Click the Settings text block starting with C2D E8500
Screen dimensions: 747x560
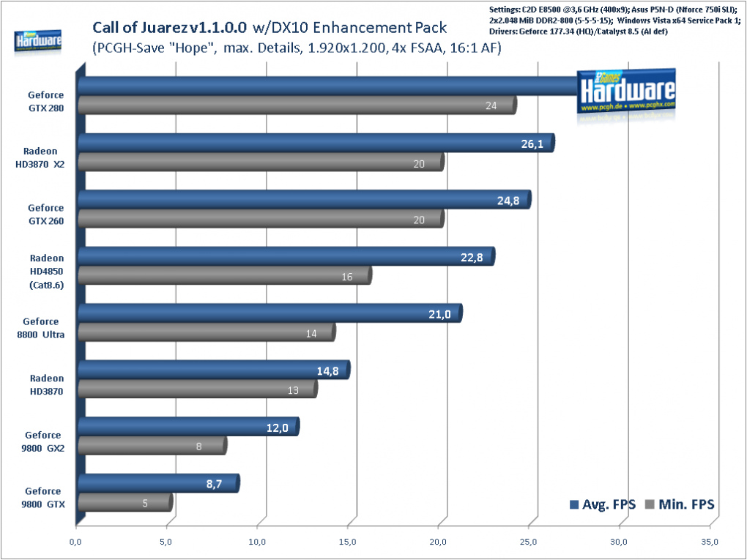coord(615,20)
